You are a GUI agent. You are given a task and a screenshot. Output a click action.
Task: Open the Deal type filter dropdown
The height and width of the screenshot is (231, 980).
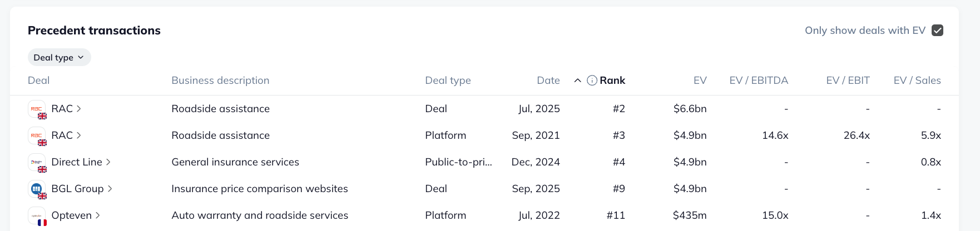(59, 57)
